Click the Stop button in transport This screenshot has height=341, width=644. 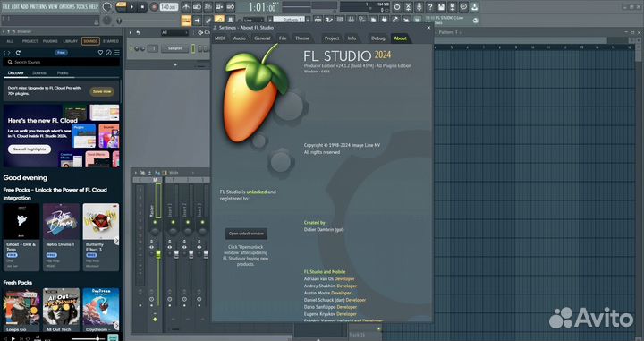142,7
